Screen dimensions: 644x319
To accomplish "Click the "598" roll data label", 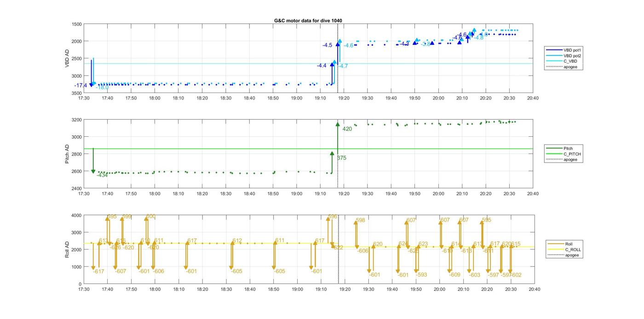I will pos(361,220).
